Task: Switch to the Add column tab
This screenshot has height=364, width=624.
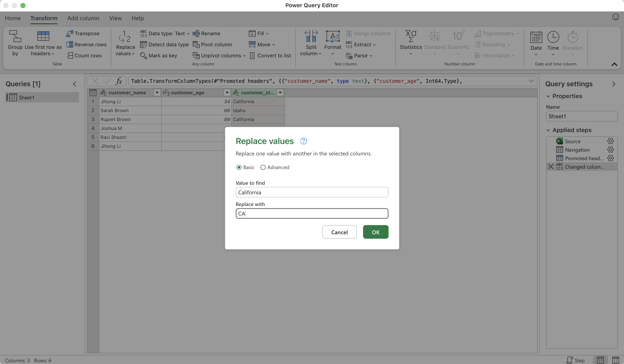Action: (x=83, y=18)
